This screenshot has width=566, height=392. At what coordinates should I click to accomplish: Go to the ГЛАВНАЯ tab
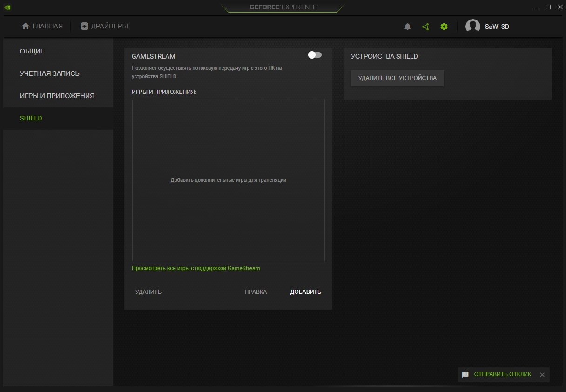(x=42, y=26)
